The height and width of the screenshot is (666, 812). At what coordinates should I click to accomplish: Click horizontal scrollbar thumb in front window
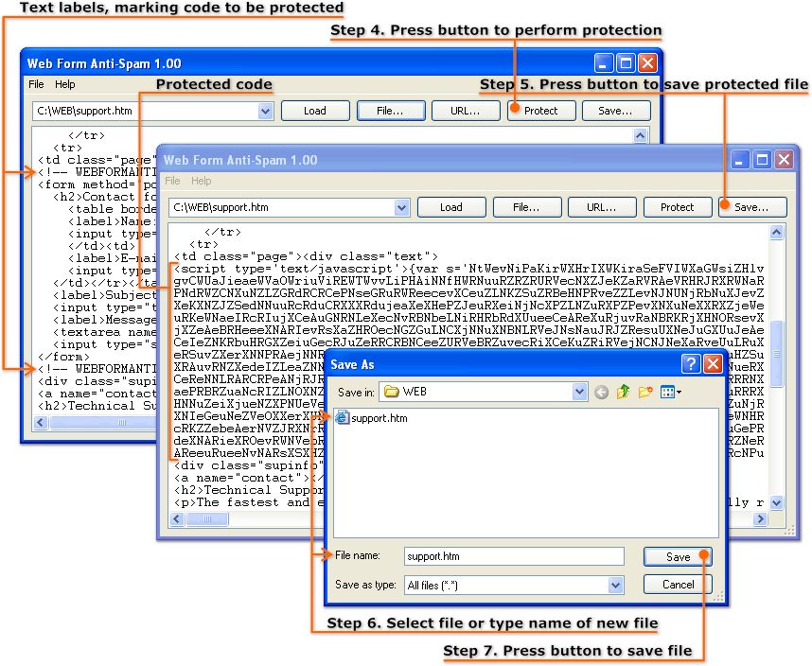(207, 518)
